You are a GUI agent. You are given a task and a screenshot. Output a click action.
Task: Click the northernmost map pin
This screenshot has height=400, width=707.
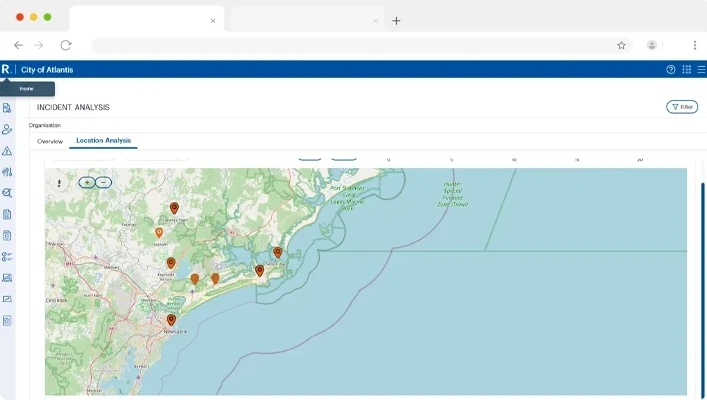pyautogui.click(x=174, y=208)
